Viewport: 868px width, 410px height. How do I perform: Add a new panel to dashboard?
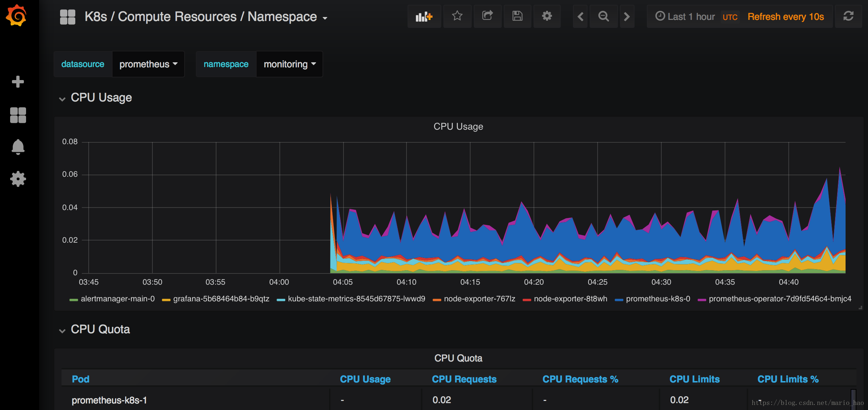click(x=424, y=16)
